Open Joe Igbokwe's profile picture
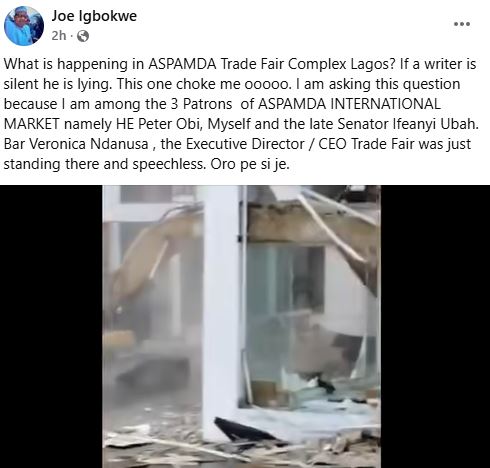The height and width of the screenshot is (468, 490). click(x=24, y=26)
